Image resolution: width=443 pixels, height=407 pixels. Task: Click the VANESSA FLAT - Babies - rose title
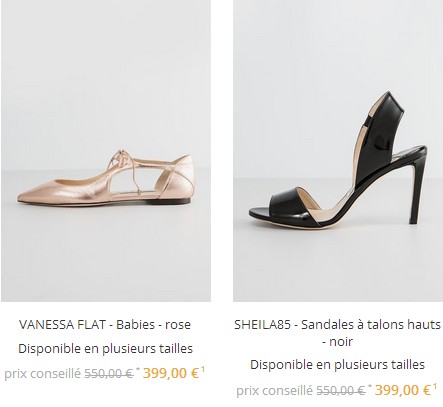pos(105,324)
